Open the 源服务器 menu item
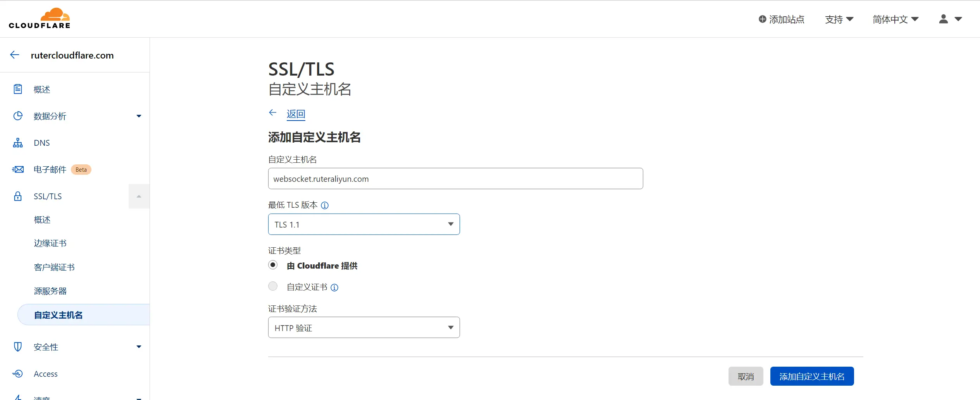The width and height of the screenshot is (980, 400). 50,291
